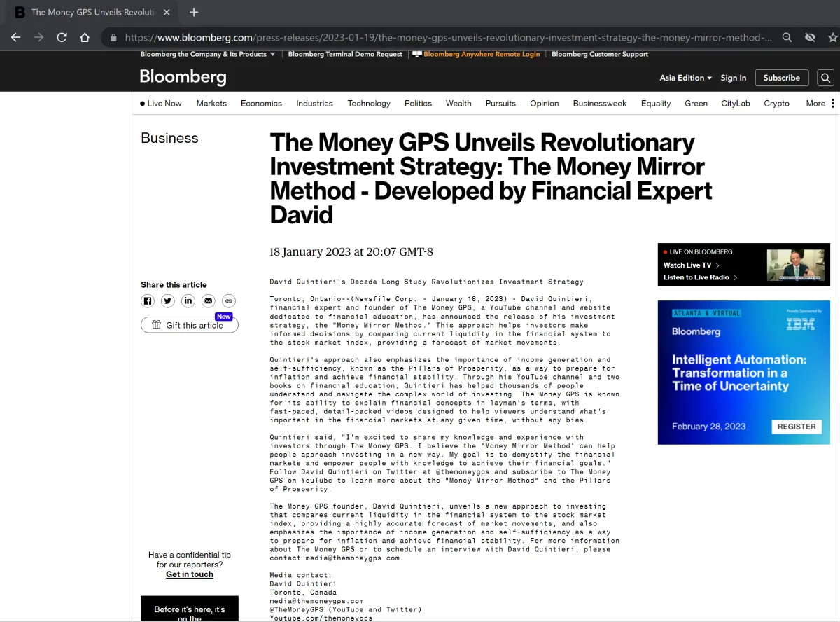Click the eye-slash tracking icon in address bar
Viewport: 840px width, 622px height.
point(810,37)
